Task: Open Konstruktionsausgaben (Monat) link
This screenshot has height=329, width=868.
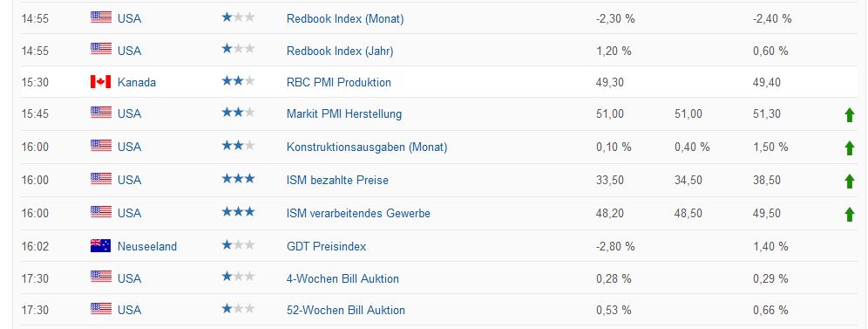Action: click(x=367, y=147)
